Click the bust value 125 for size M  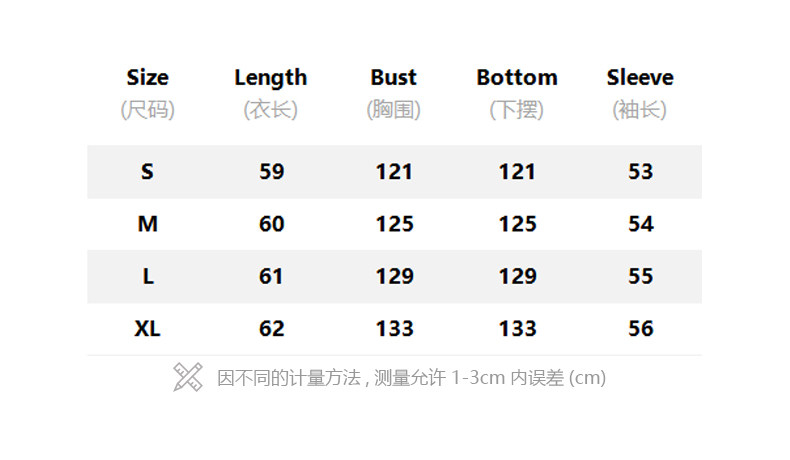tap(394, 224)
